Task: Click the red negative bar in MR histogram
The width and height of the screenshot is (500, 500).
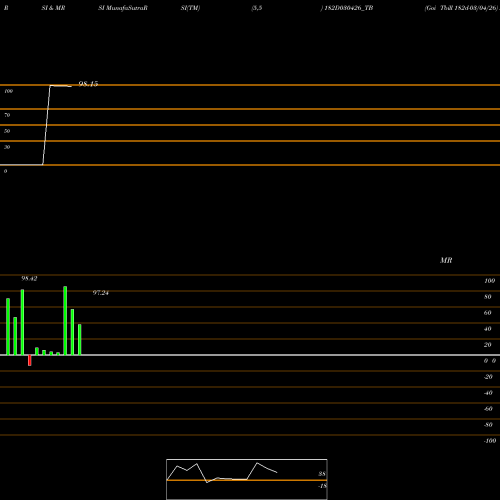Action: (x=30, y=360)
